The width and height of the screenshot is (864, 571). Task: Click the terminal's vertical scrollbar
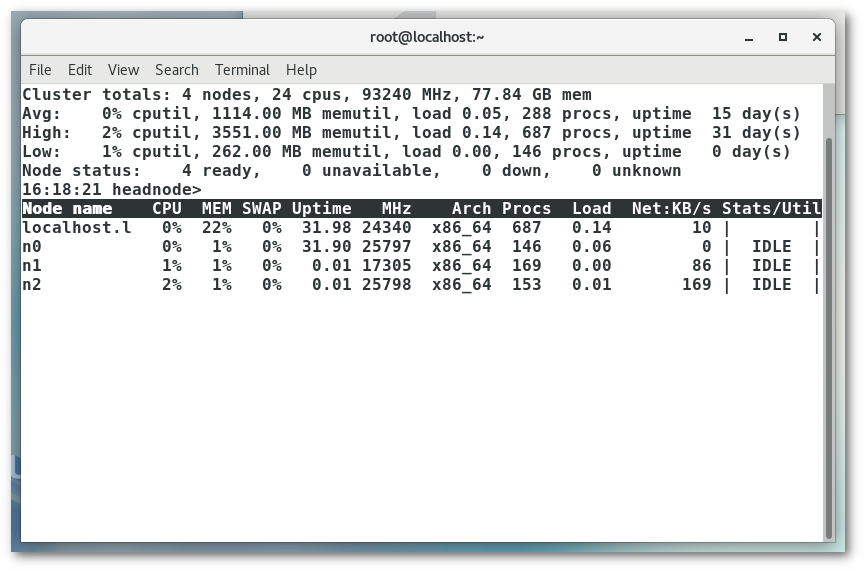[828, 330]
